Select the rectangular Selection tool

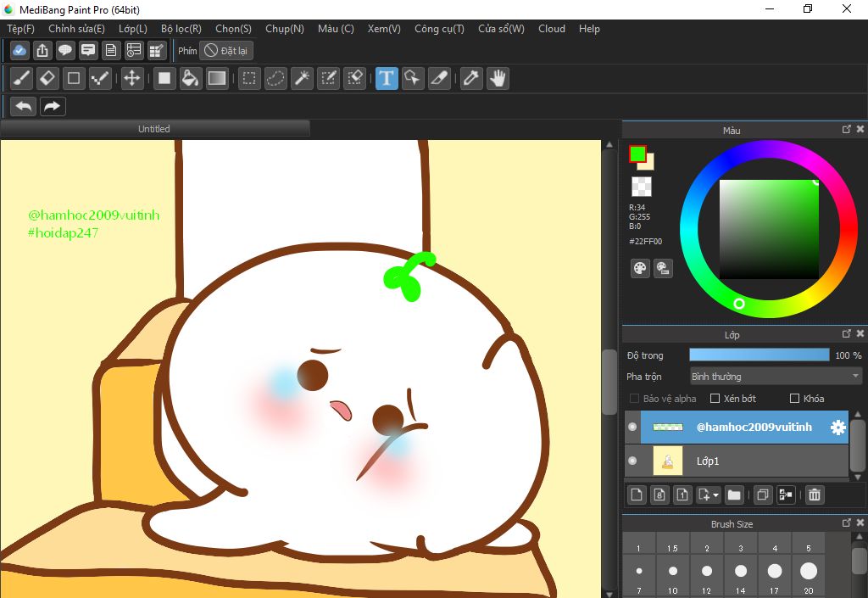[x=249, y=78]
